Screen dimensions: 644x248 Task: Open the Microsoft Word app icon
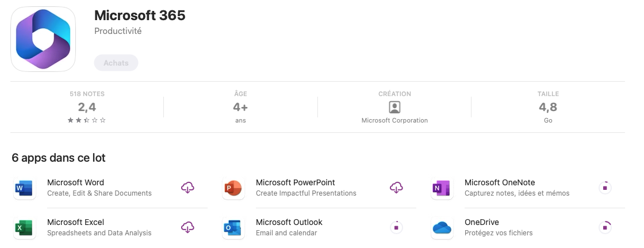(25, 188)
